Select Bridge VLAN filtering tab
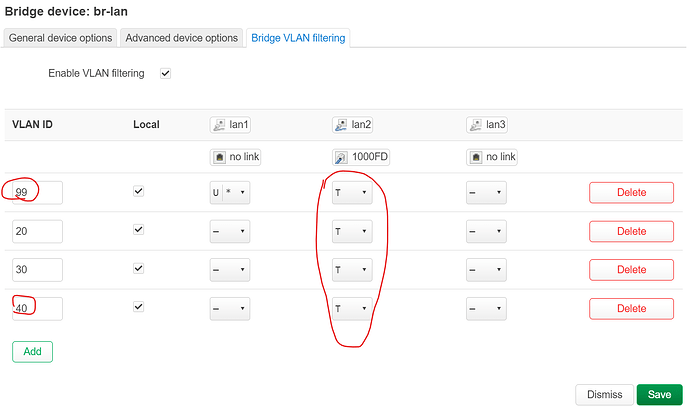The width and height of the screenshot is (690, 407). (298, 38)
